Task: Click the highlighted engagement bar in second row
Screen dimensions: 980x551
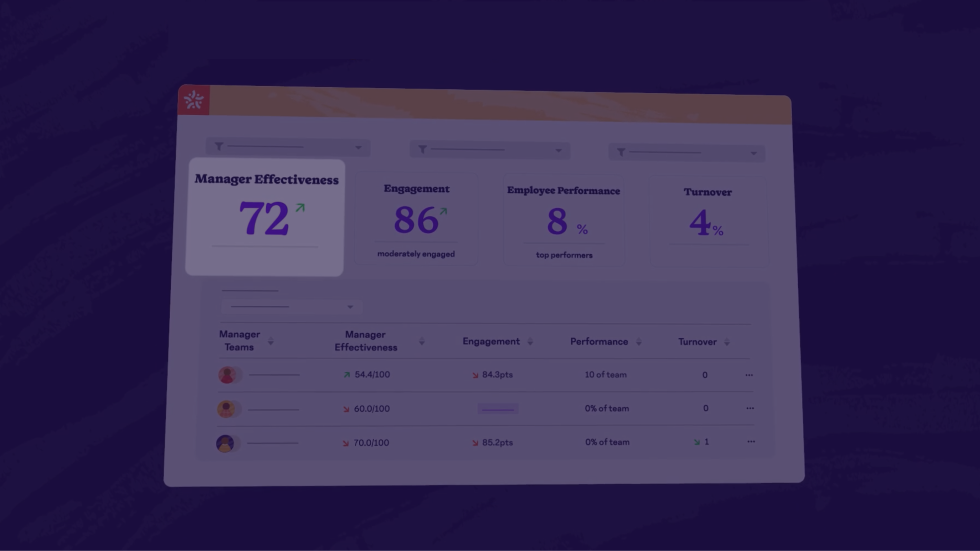Action: pyautogui.click(x=498, y=409)
